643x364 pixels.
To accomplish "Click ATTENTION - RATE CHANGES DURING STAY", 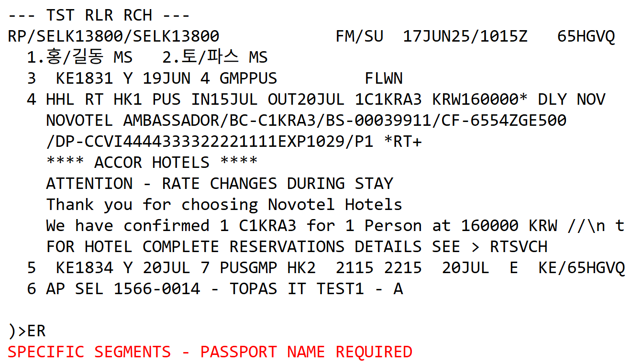I will (220, 184).
